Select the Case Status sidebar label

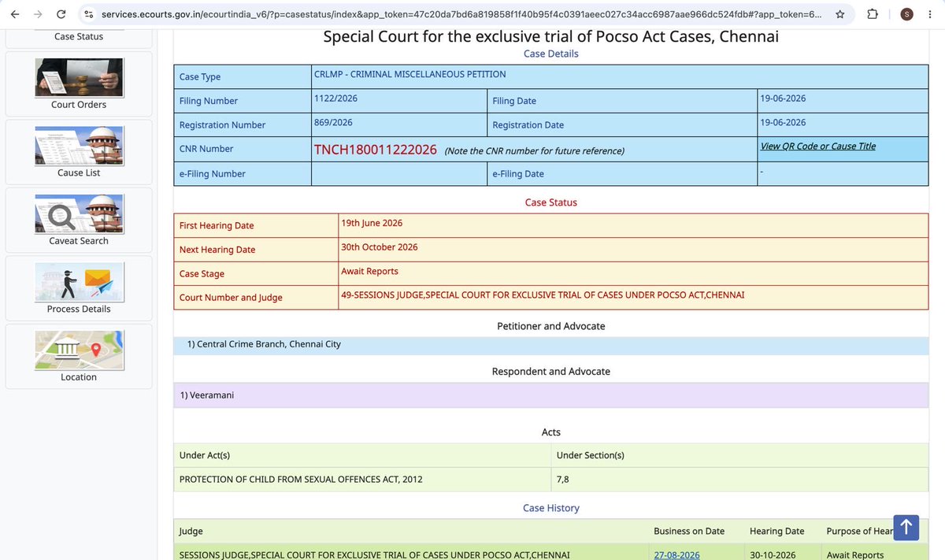click(79, 36)
